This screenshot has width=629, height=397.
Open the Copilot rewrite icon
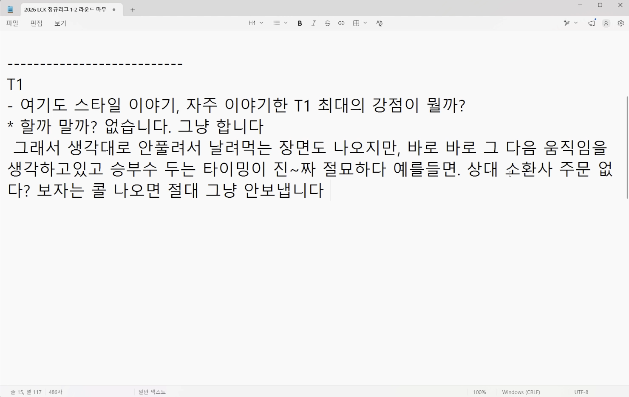click(567, 23)
